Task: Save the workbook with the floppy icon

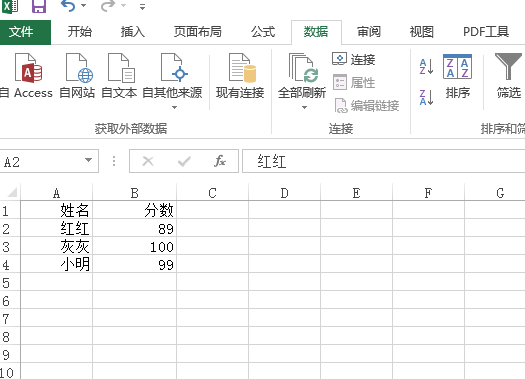Action: tap(39, 6)
